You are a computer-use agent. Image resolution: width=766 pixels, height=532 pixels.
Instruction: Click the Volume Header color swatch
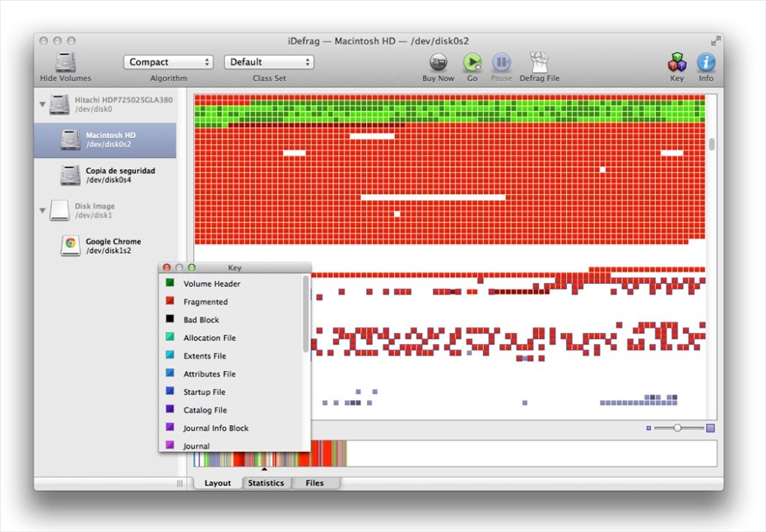click(170, 283)
